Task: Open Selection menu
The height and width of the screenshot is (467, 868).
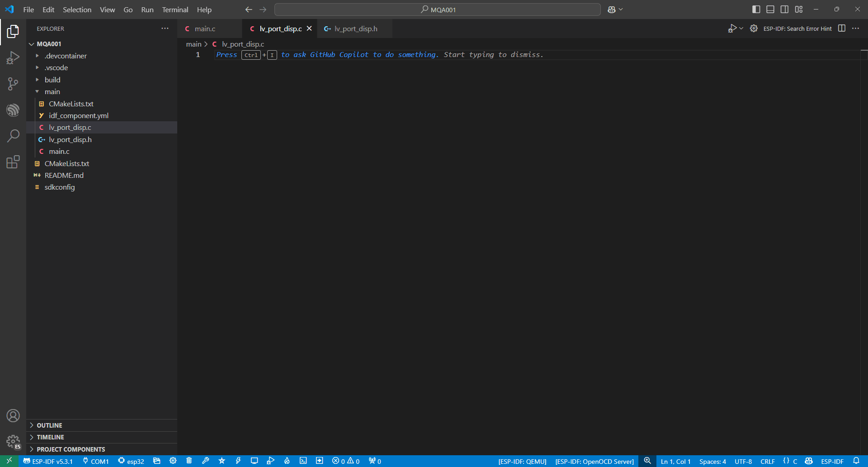Action: point(77,10)
